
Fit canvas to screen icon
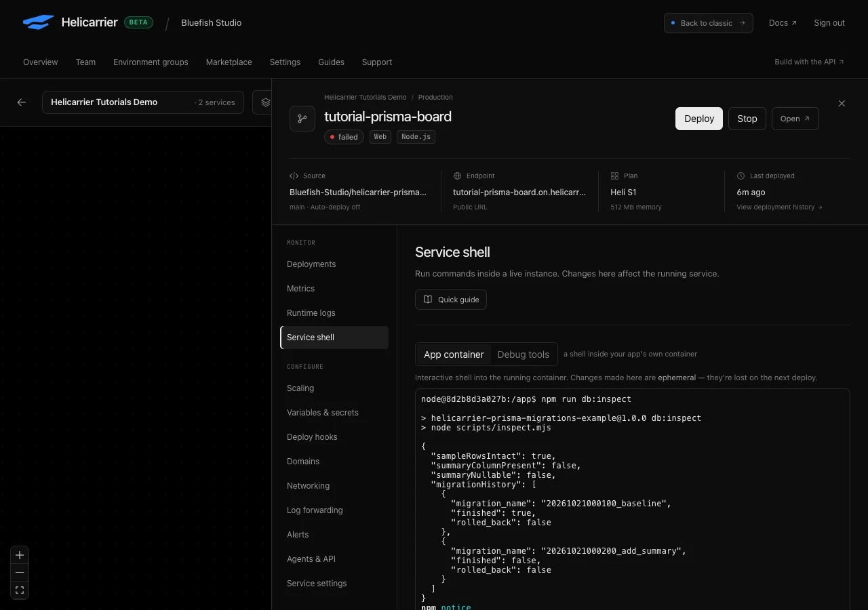pyautogui.click(x=20, y=590)
